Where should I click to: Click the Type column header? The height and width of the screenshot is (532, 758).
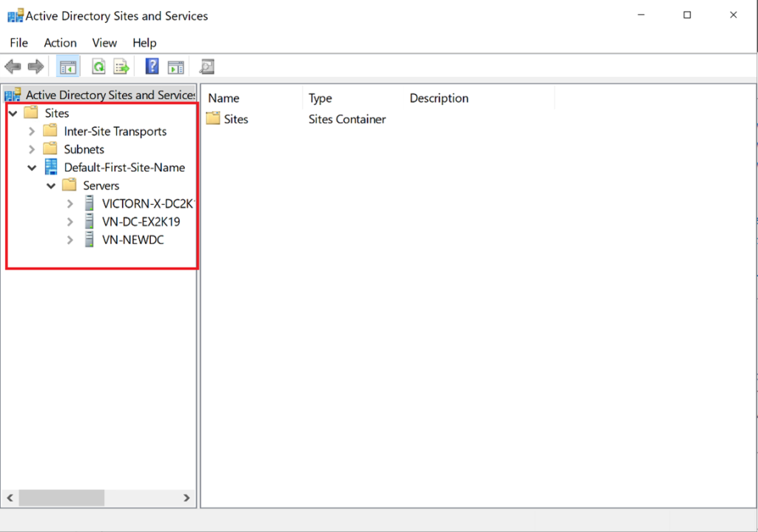point(321,98)
